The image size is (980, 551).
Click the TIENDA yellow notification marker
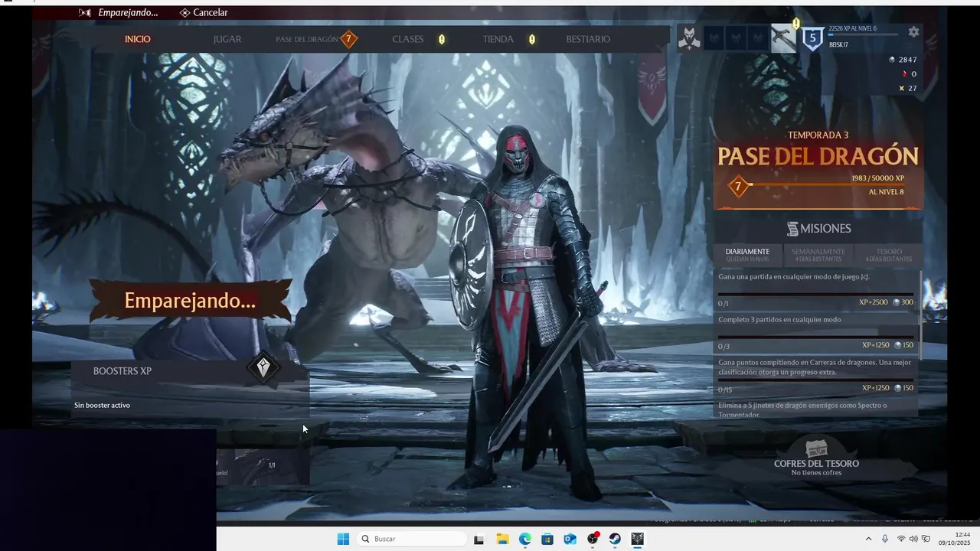[x=532, y=39]
